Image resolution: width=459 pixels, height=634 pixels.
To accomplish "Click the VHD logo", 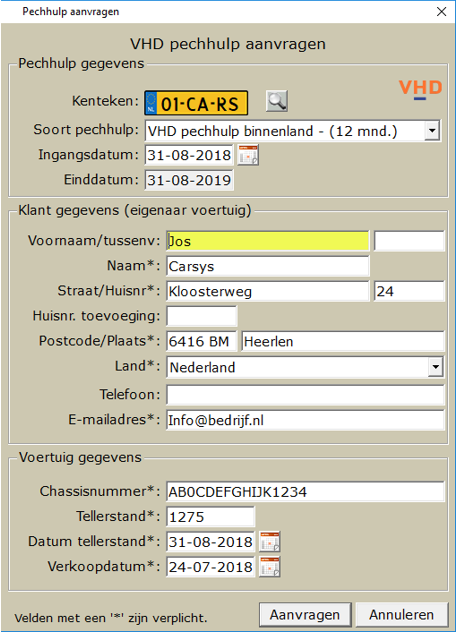I will pos(420,89).
